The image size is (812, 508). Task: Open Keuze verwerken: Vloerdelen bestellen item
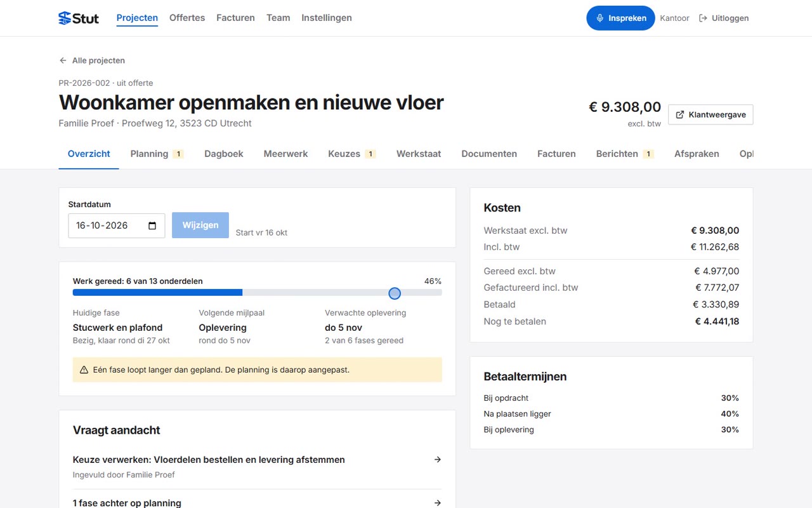pos(257,467)
